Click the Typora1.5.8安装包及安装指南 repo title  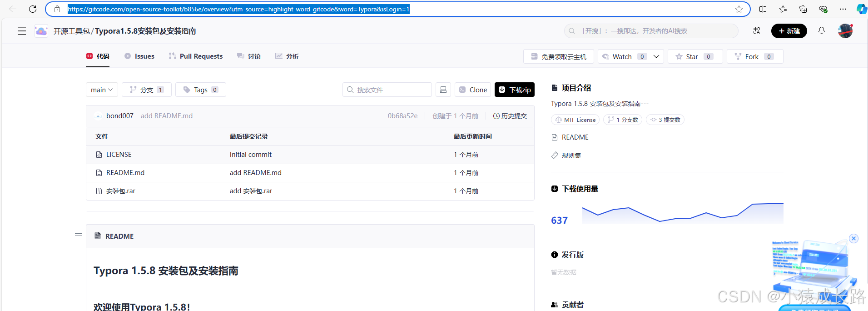145,31
